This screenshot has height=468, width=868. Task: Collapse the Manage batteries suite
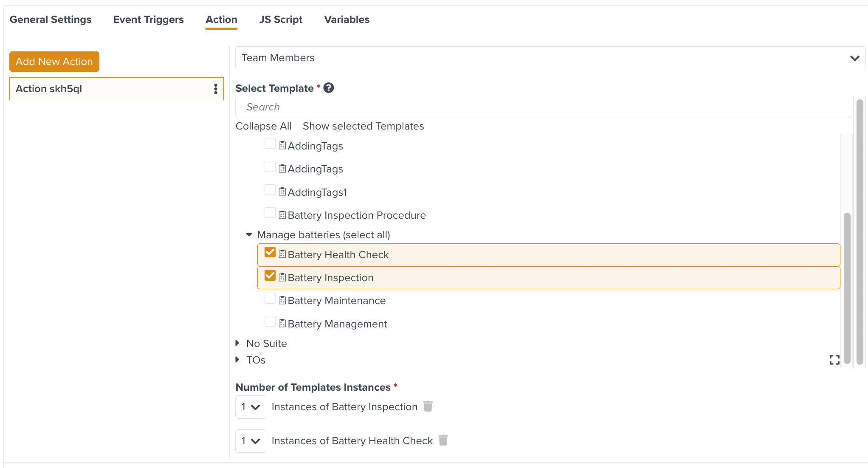click(249, 235)
